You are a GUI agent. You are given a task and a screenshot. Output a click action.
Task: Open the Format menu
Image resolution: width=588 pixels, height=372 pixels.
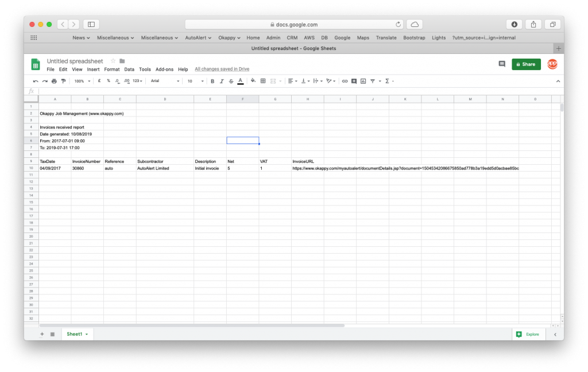pos(112,69)
